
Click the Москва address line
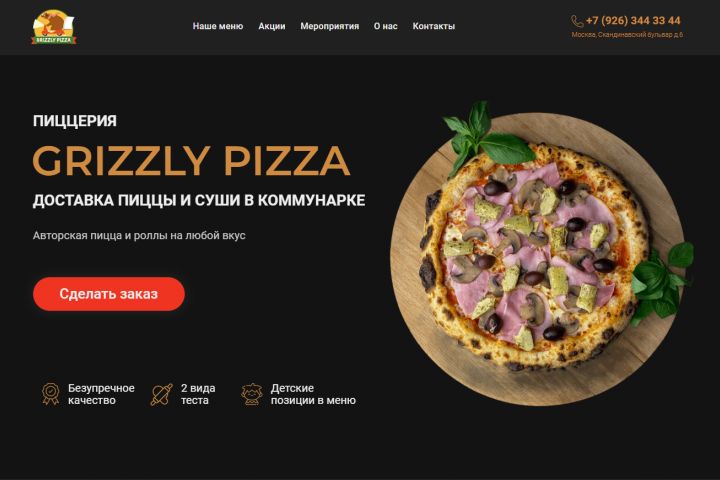pyautogui.click(x=627, y=35)
